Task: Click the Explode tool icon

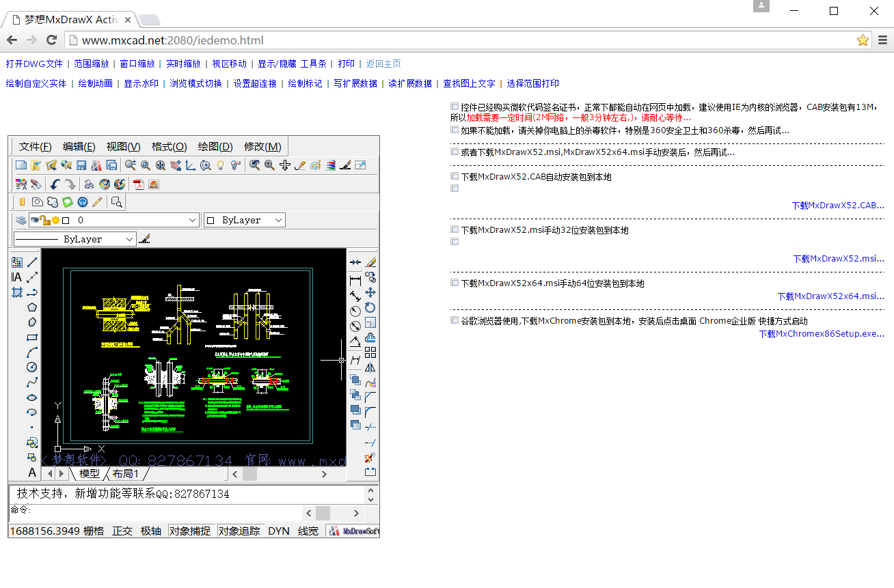Action: coord(370,458)
